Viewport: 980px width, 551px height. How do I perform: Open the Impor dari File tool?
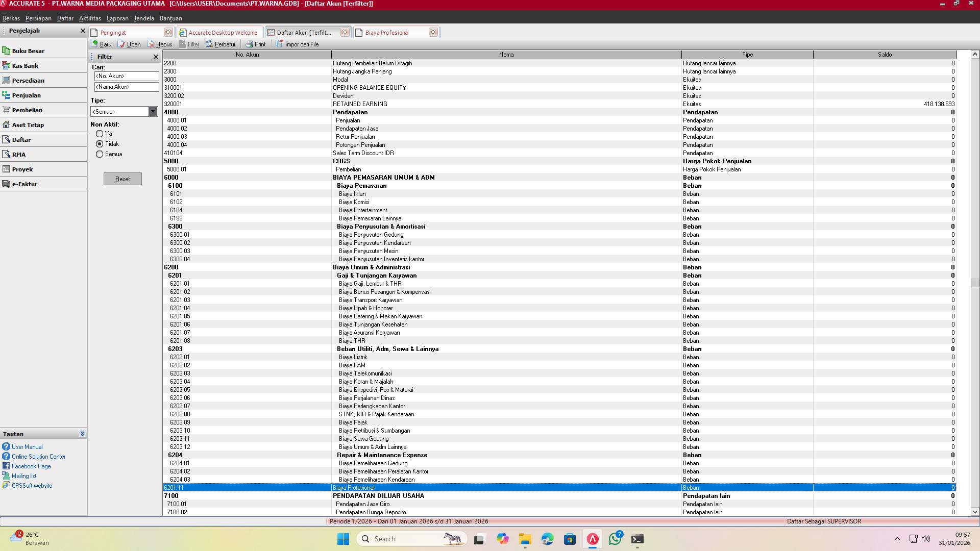pos(298,44)
